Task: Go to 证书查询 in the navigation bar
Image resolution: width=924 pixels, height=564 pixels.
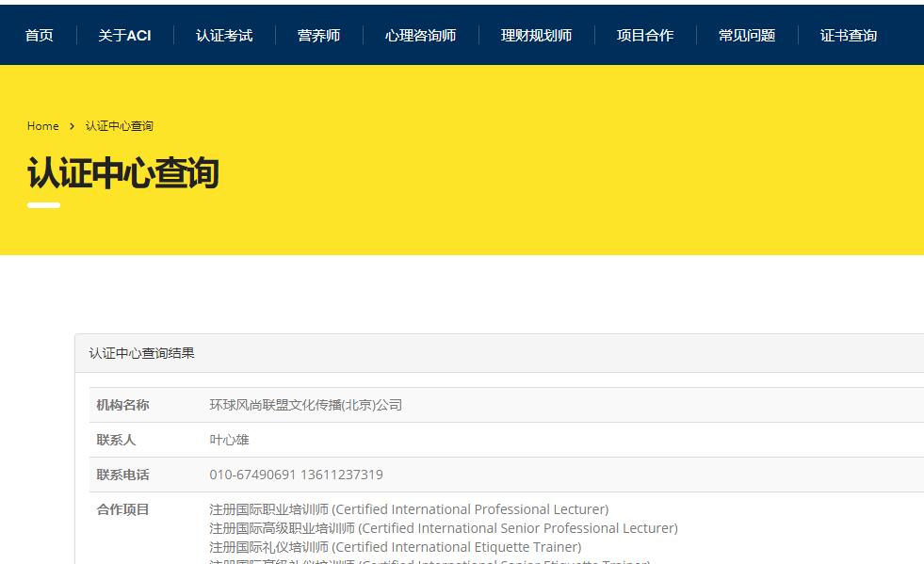Action: pos(849,36)
